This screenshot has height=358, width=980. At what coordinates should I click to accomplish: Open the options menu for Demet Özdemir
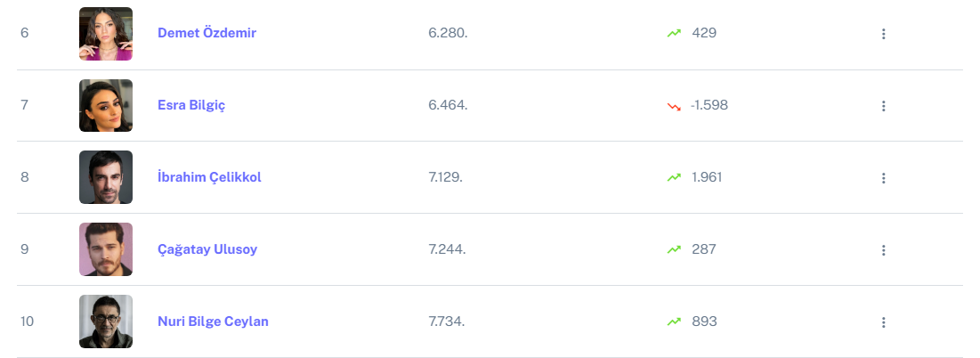coord(883,34)
